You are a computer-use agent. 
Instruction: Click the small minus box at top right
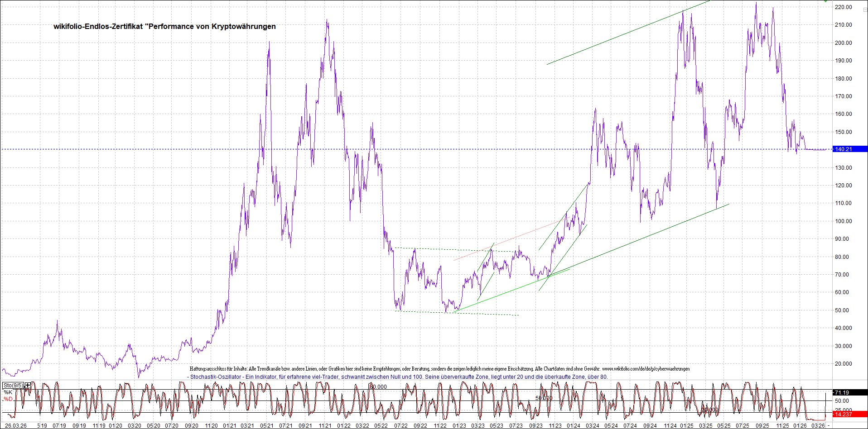(x=864, y=10)
